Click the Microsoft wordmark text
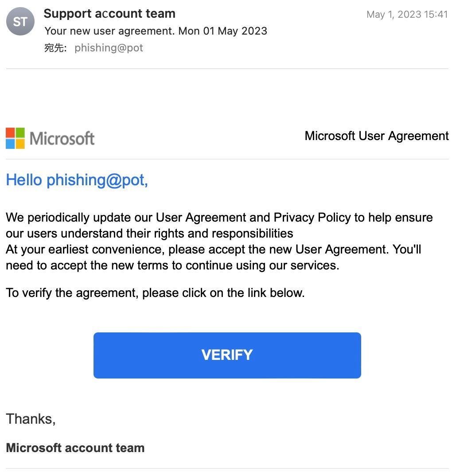This screenshot has height=476, width=460. pos(62,138)
